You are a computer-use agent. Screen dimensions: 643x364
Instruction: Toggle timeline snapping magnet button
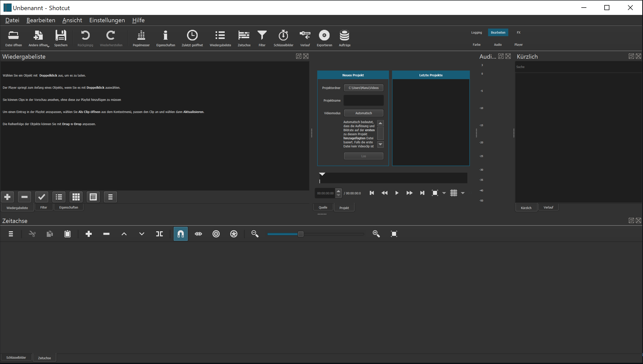181,234
